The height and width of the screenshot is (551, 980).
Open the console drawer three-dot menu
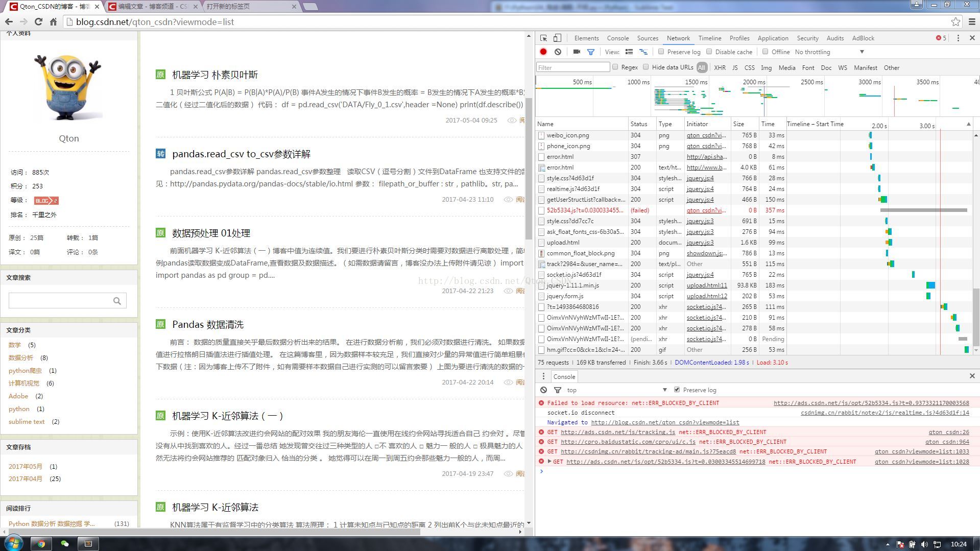pos(543,376)
